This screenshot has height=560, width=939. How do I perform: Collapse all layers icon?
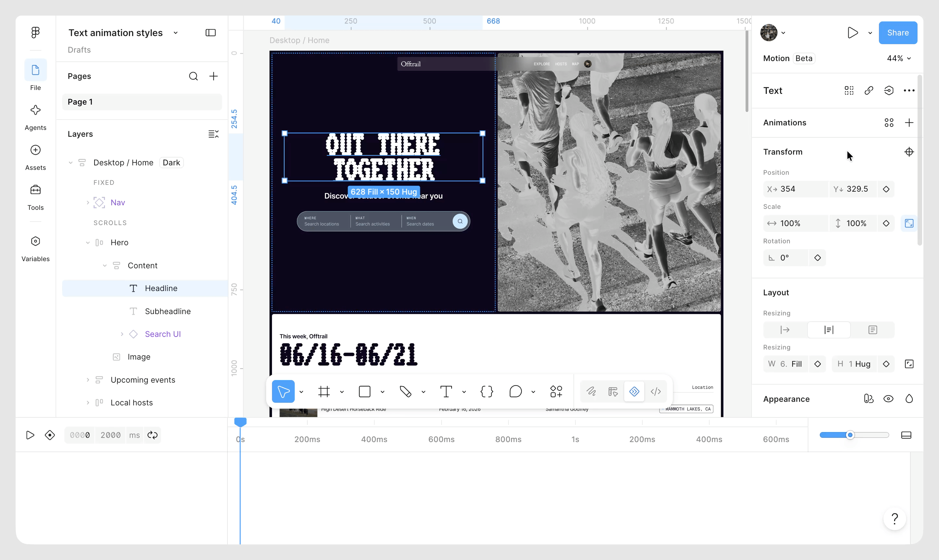point(213,134)
